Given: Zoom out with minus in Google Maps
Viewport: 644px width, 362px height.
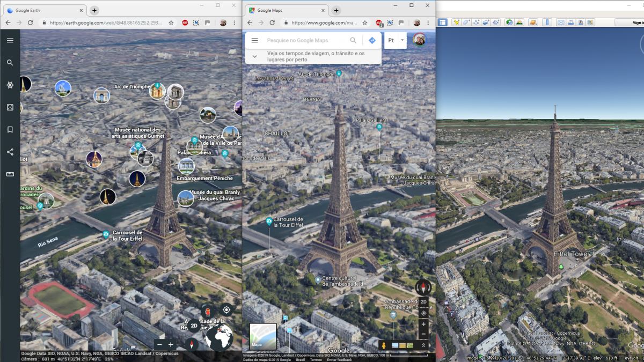Looking at the screenshot, I should click(x=423, y=334).
